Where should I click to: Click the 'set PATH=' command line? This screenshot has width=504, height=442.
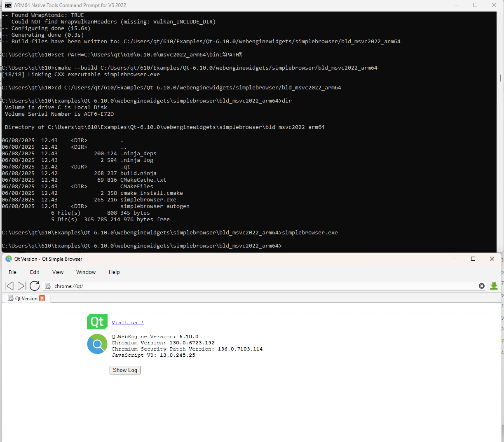pyautogui.click(x=122, y=55)
